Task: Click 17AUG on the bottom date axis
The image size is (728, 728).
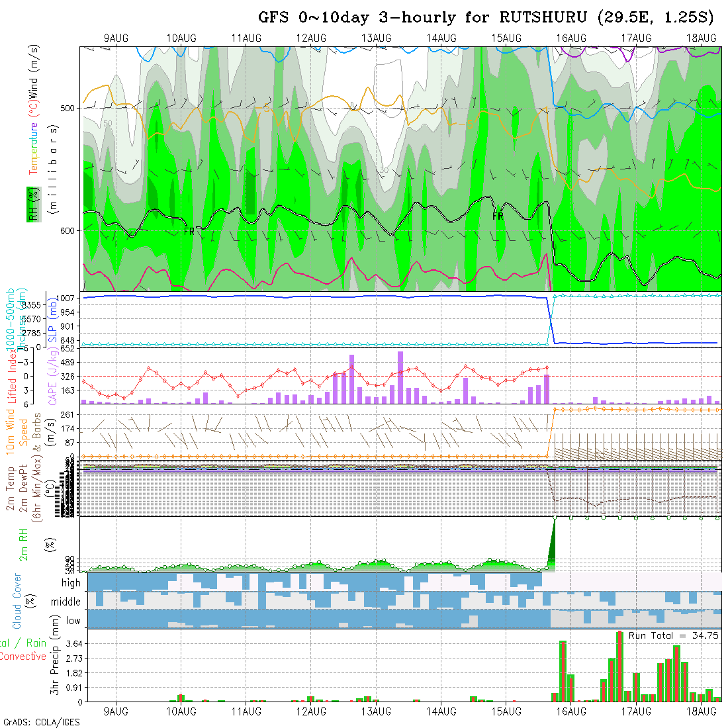Action: click(637, 711)
